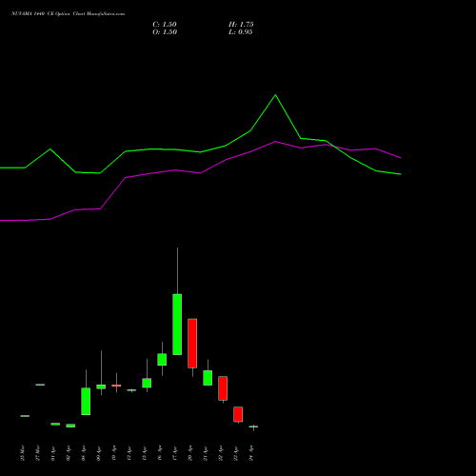The image size is (476, 476).
Task: Click the low value L: 0.95
Action: (241, 32)
